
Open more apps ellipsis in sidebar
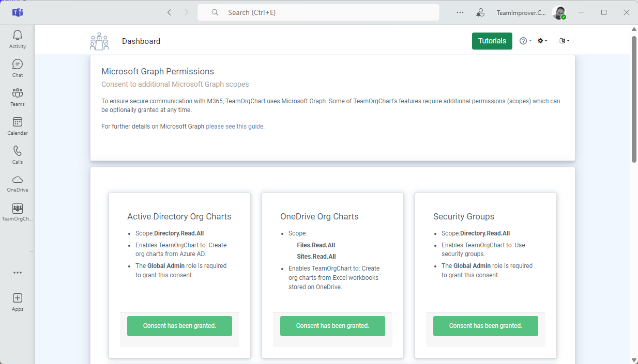click(18, 273)
